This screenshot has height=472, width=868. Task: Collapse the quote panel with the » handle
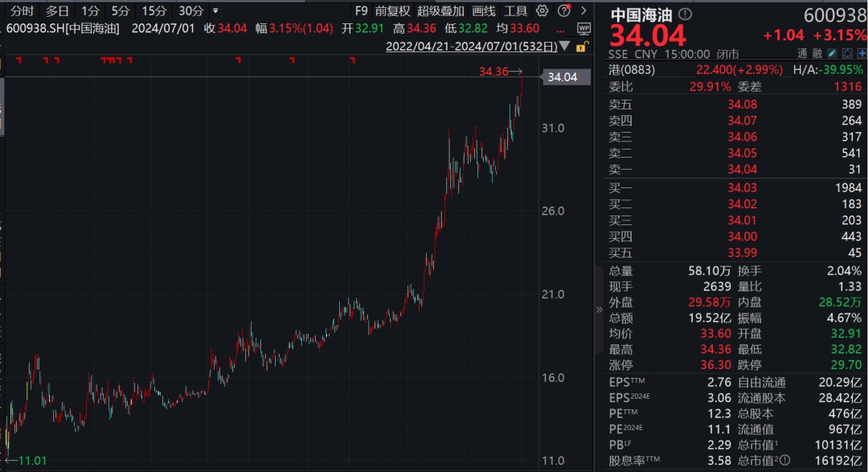click(x=599, y=310)
